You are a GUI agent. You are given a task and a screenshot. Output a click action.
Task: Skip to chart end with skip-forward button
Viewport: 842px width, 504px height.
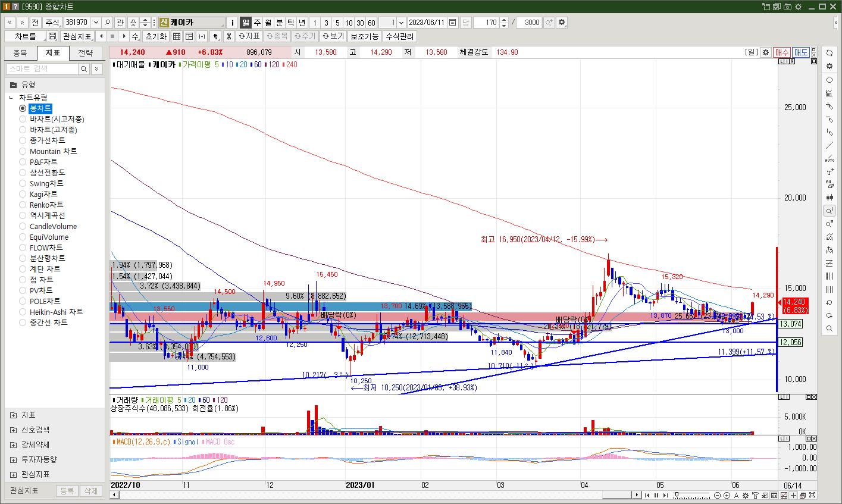click(665, 495)
